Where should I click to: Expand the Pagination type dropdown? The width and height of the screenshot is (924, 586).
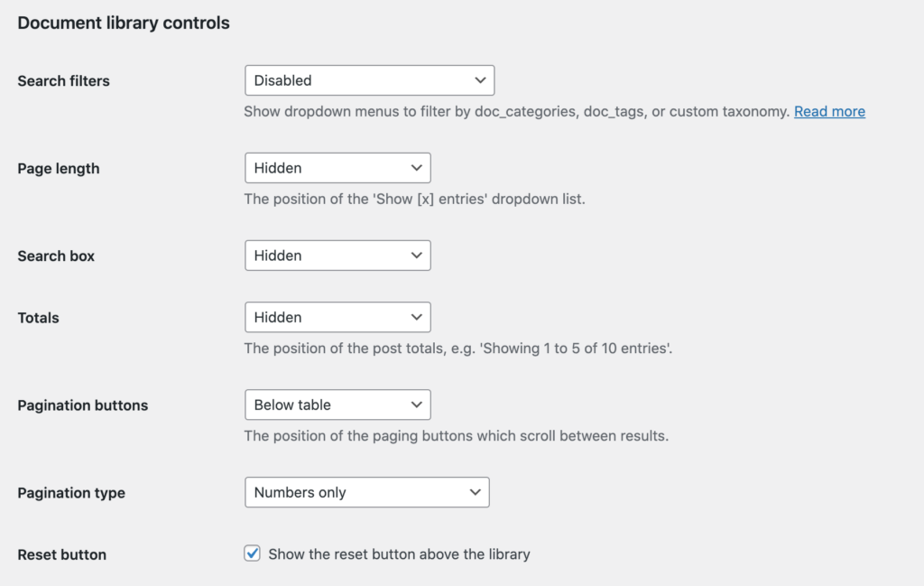point(367,492)
